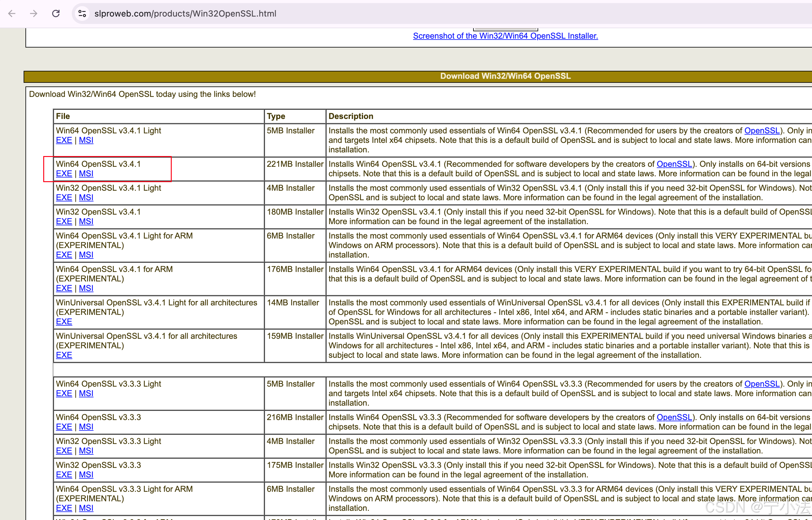Open site information icon beside the URL
Screen dimensions: 812x520
click(x=82, y=13)
